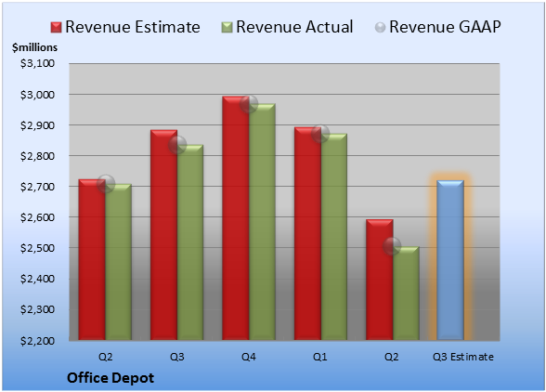The width and height of the screenshot is (546, 392).
Task: Click the '$2,600' axis value
Action: (37, 217)
